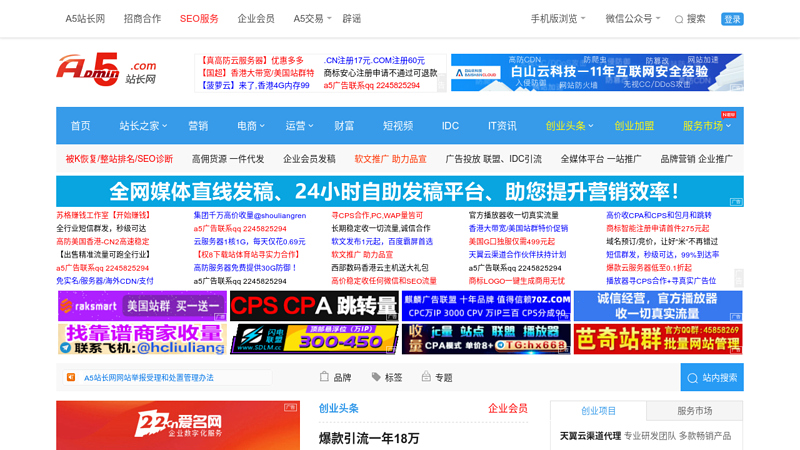Click 被K恢复/整站排名/SEO诊断 link
Image resolution: width=800 pixels, height=450 pixels.
(119, 159)
